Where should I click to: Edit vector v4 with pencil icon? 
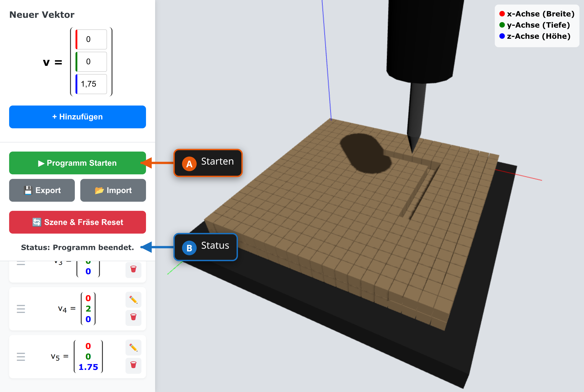[133, 299]
